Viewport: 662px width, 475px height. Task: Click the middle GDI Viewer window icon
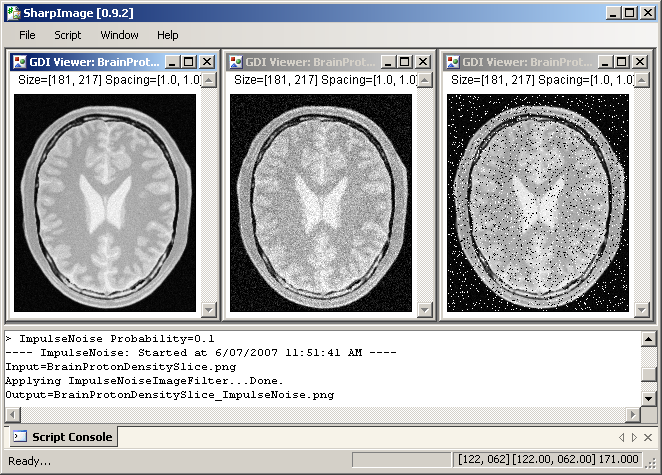click(x=236, y=62)
